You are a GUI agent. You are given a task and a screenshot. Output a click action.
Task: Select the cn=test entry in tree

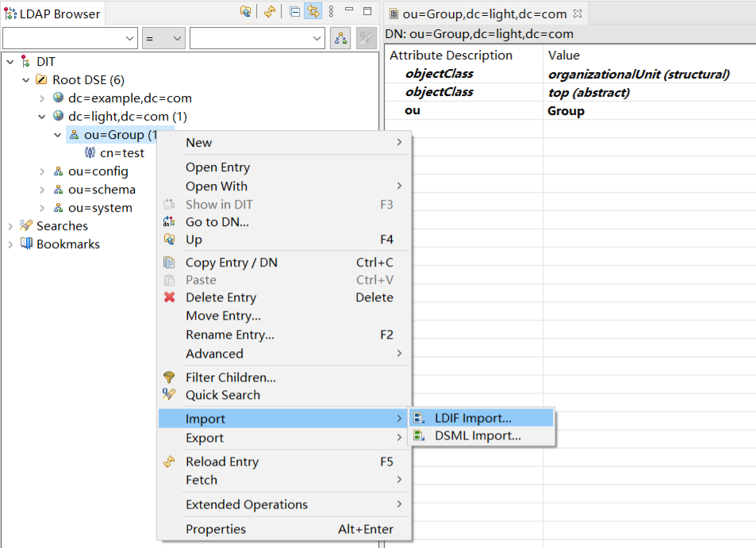tap(121, 153)
